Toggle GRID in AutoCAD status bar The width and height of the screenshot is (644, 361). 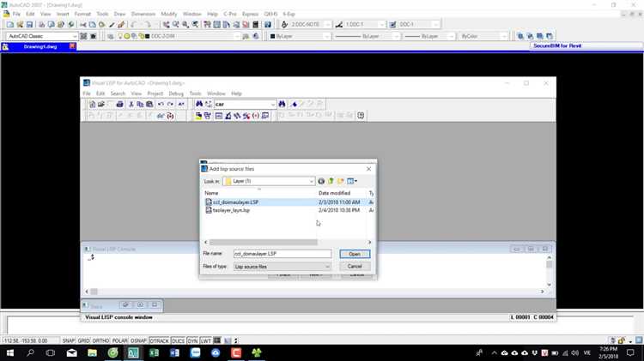coord(84,340)
